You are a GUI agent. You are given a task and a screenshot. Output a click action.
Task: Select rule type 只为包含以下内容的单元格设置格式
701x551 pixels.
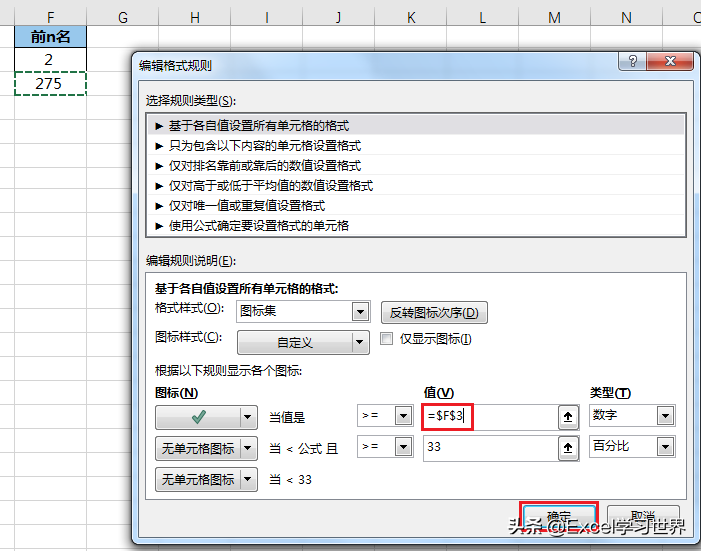(416, 146)
